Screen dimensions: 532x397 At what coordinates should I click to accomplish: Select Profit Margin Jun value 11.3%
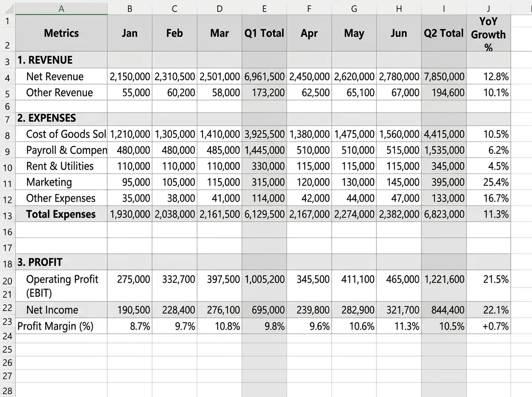[x=399, y=326]
